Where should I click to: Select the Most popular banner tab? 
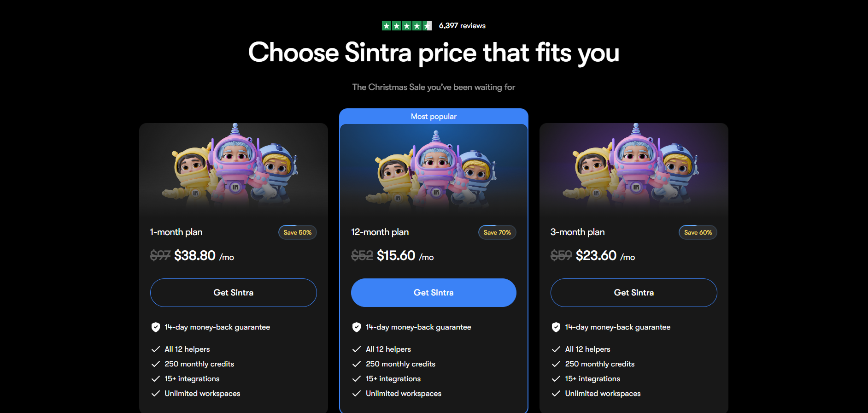point(434,117)
